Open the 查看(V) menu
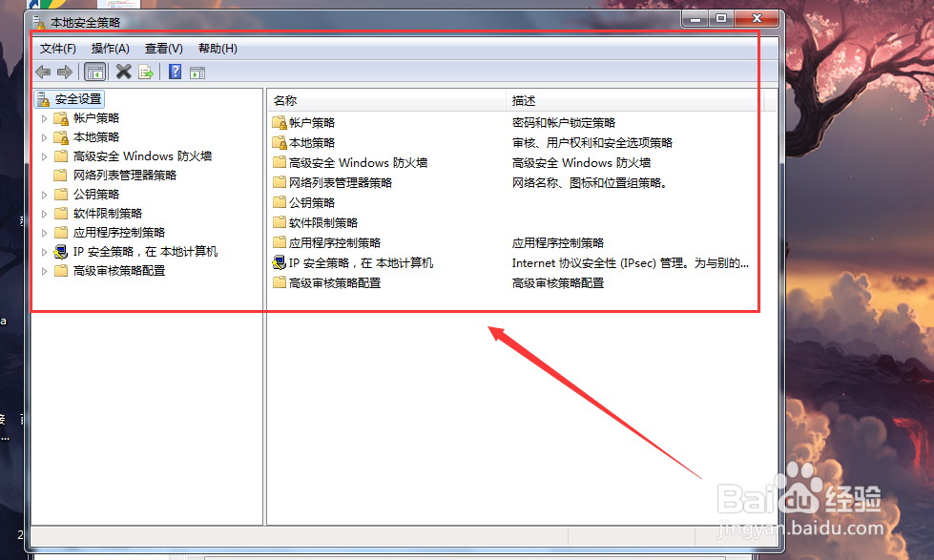Viewport: 934px width, 560px height. coord(164,49)
